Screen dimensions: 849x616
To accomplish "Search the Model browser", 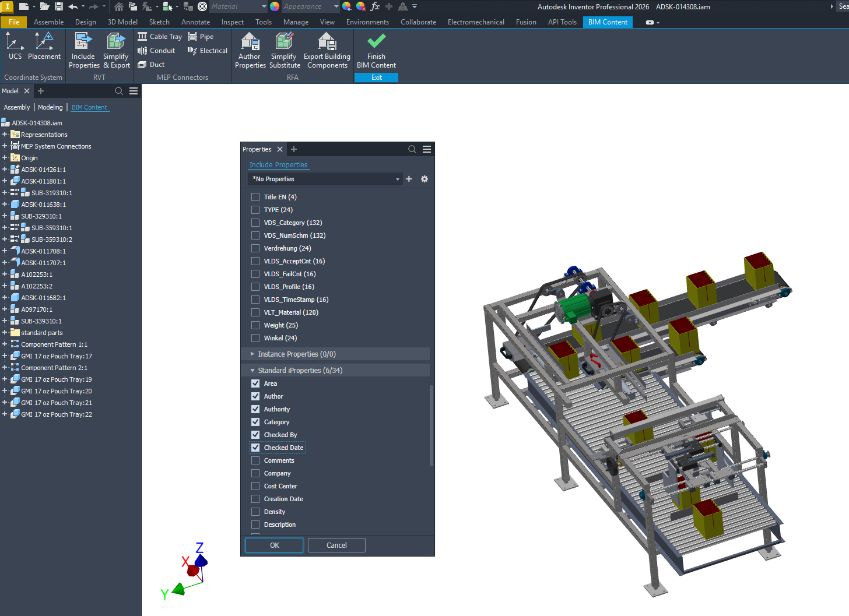I will click(119, 91).
